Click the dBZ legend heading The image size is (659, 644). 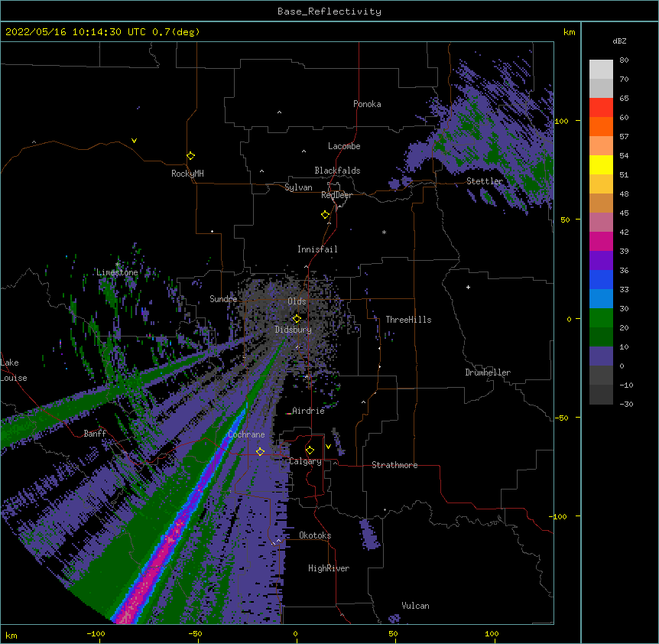point(619,41)
